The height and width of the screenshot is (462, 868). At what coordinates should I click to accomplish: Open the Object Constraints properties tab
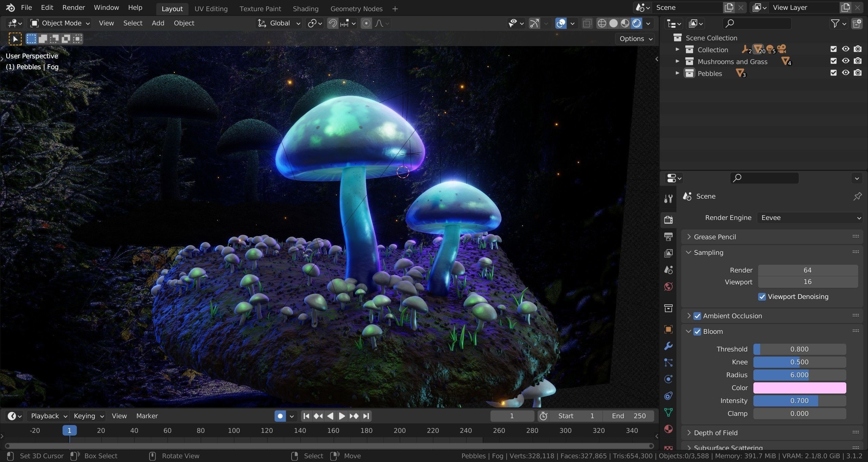click(x=668, y=396)
